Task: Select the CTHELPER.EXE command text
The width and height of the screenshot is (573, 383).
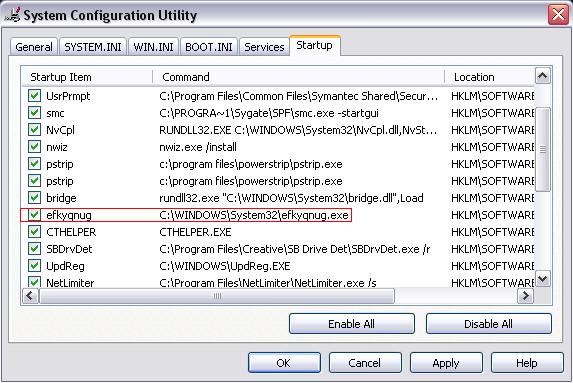Action: pos(195,232)
